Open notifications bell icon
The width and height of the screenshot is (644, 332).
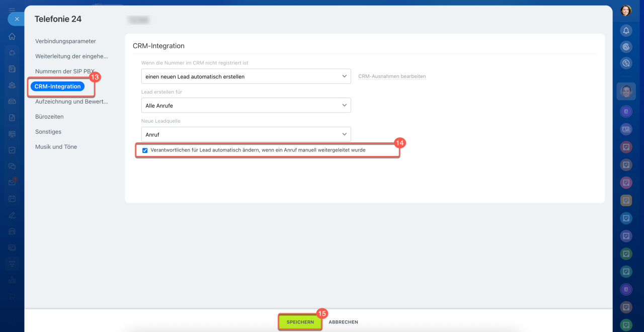pyautogui.click(x=626, y=31)
